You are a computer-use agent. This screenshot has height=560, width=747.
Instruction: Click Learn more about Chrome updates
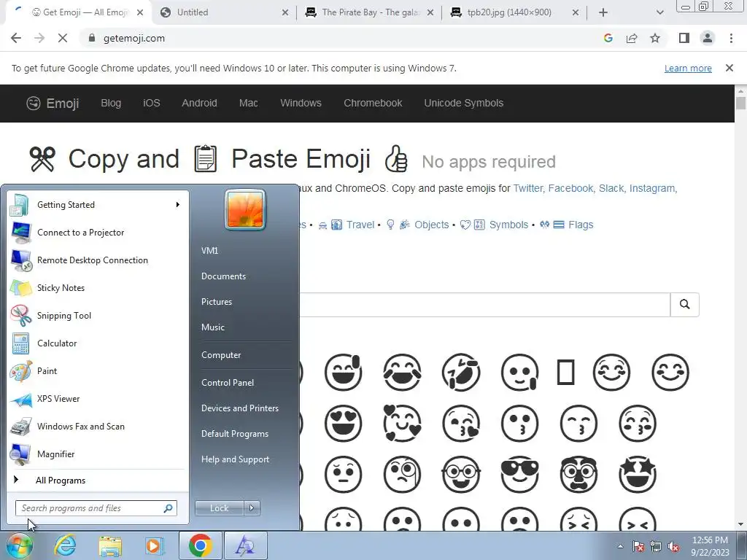688,68
